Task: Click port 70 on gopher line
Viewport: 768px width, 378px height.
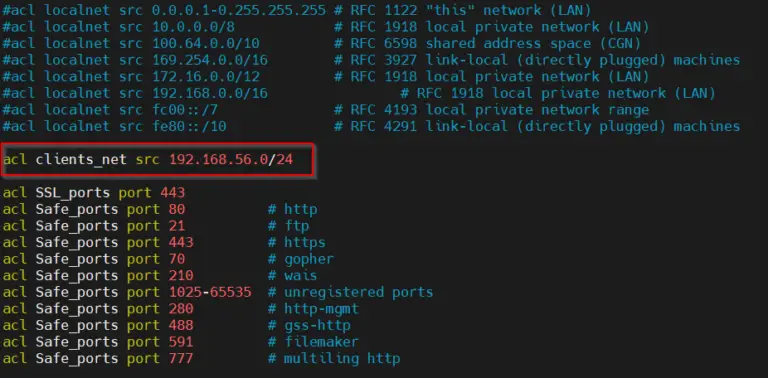Action: (177, 259)
